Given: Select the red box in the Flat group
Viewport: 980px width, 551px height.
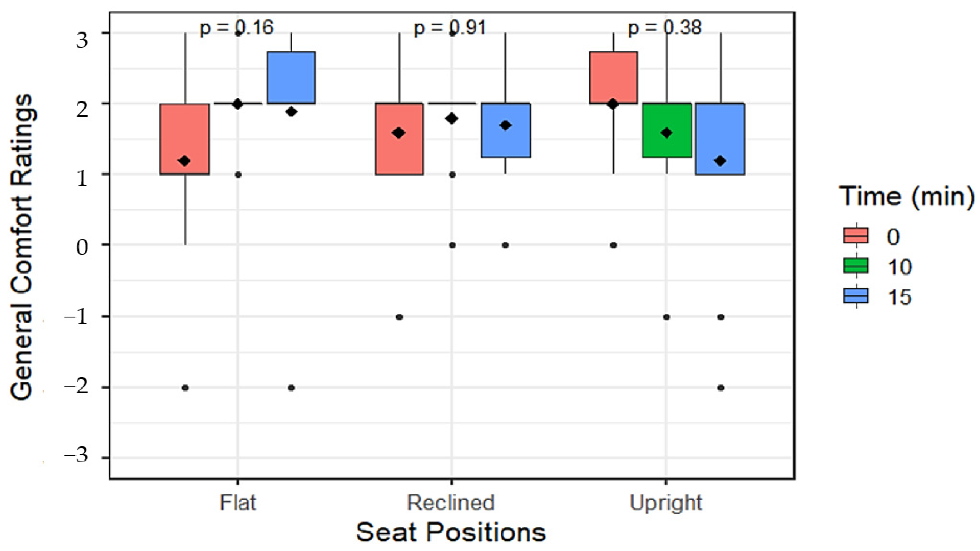Looking at the screenshot, I should (x=185, y=139).
